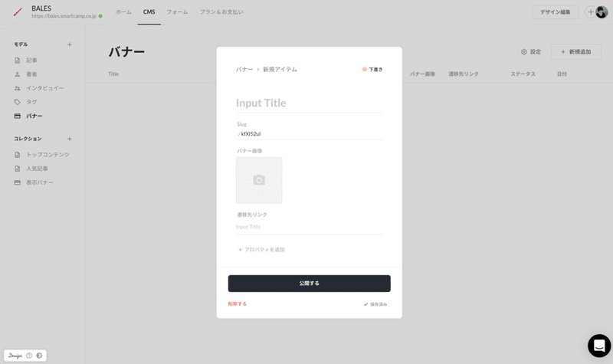Viewport: 613px width, 364px height.
Task: Select the CMS tab
Action: tap(149, 12)
